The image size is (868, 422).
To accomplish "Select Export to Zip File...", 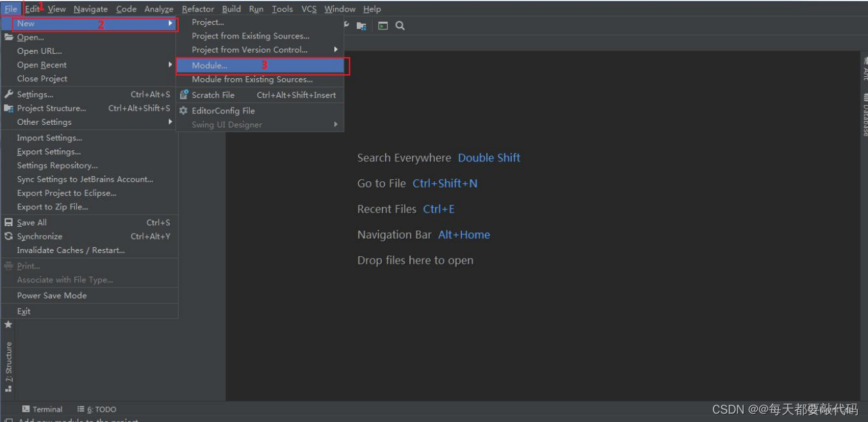I will pyautogui.click(x=89, y=207).
